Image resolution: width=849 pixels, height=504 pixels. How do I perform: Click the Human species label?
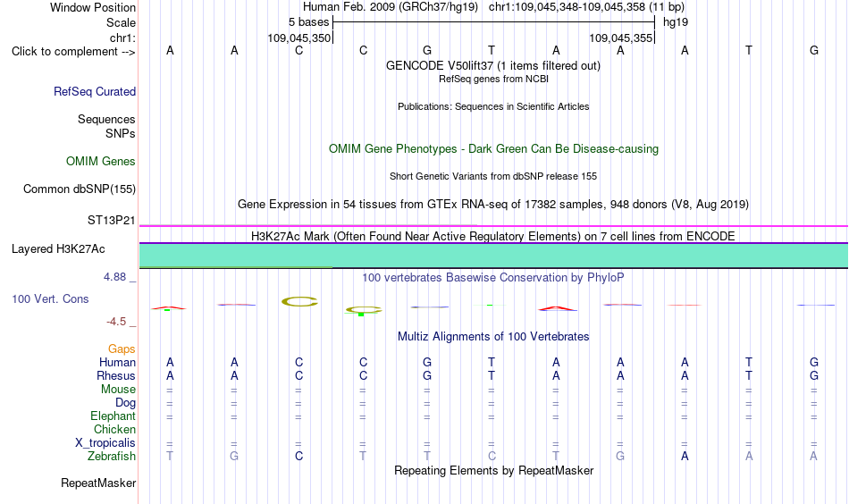point(117,362)
